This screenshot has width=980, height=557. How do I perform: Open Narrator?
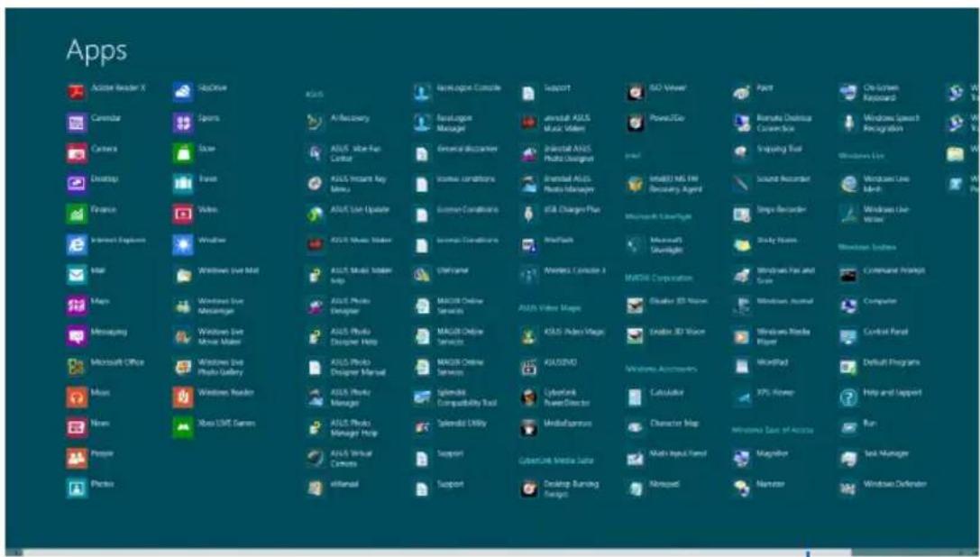pyautogui.click(x=759, y=488)
